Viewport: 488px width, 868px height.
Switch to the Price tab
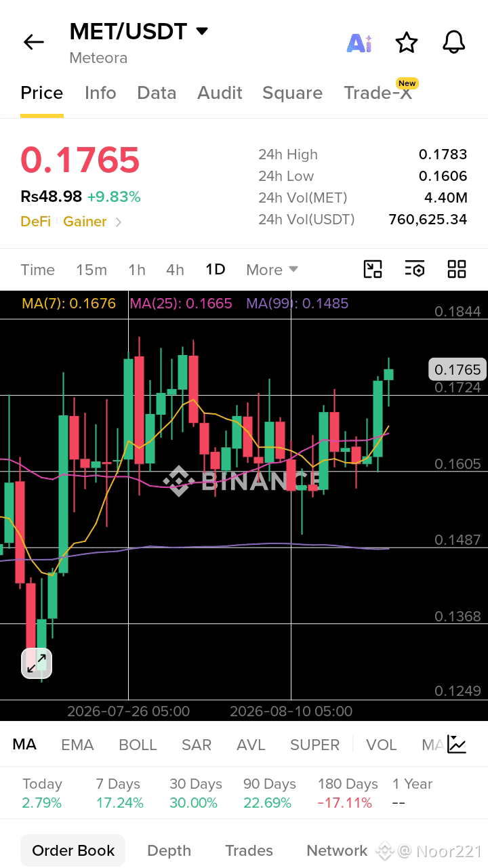(42, 93)
